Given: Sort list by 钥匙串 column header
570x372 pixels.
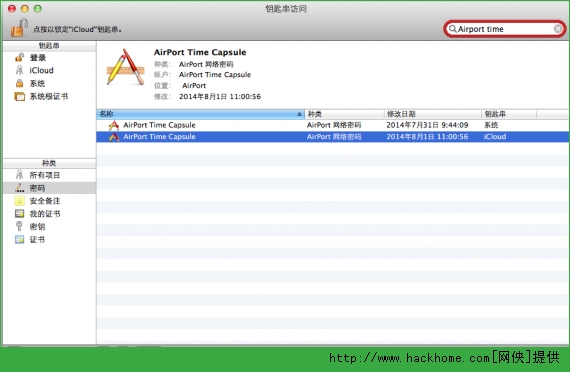Looking at the screenshot, I should [x=509, y=114].
